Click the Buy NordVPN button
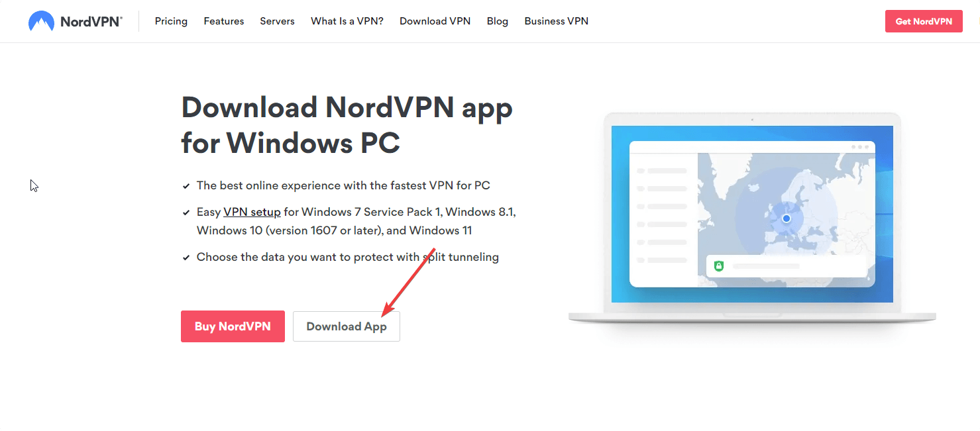The width and height of the screenshot is (980, 431). pyautogui.click(x=233, y=326)
